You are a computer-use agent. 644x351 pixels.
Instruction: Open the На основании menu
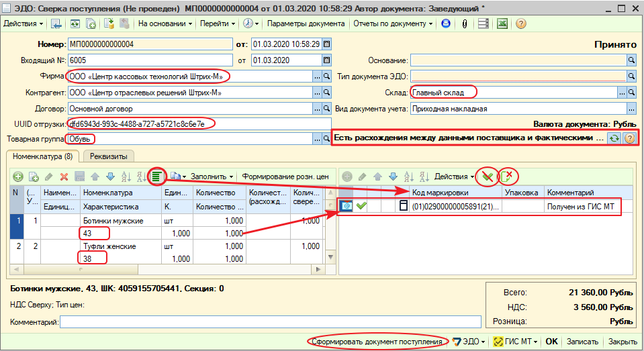tap(165, 23)
